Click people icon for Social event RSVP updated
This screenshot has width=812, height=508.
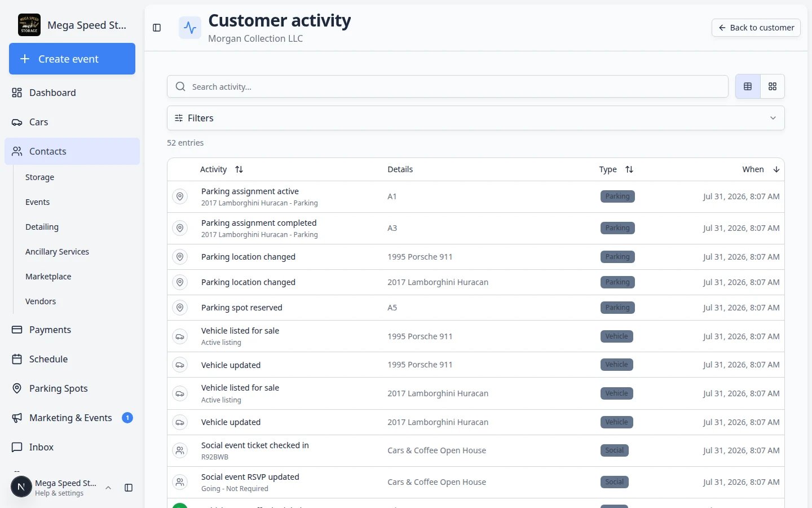[180, 482]
